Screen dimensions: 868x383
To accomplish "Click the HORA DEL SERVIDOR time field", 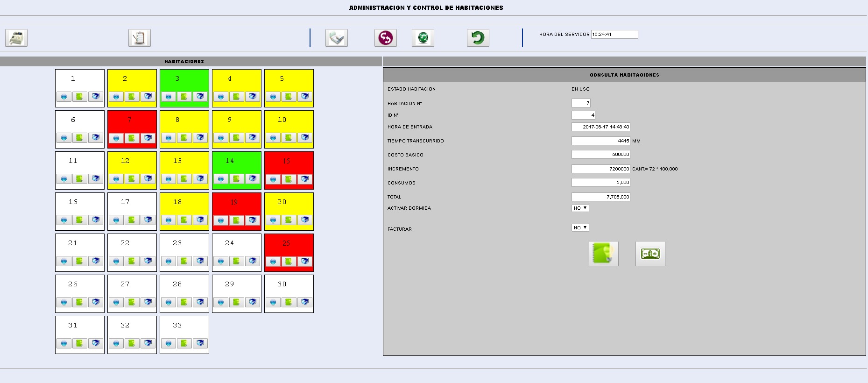I will click(x=614, y=34).
